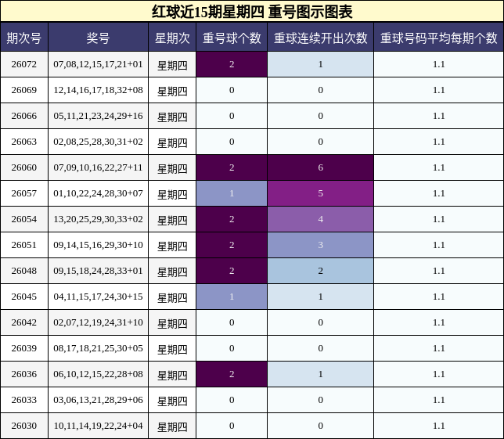Select draw numbers 01,10,22,24,28,30+07
This screenshot has width=504, height=439.
(x=98, y=193)
